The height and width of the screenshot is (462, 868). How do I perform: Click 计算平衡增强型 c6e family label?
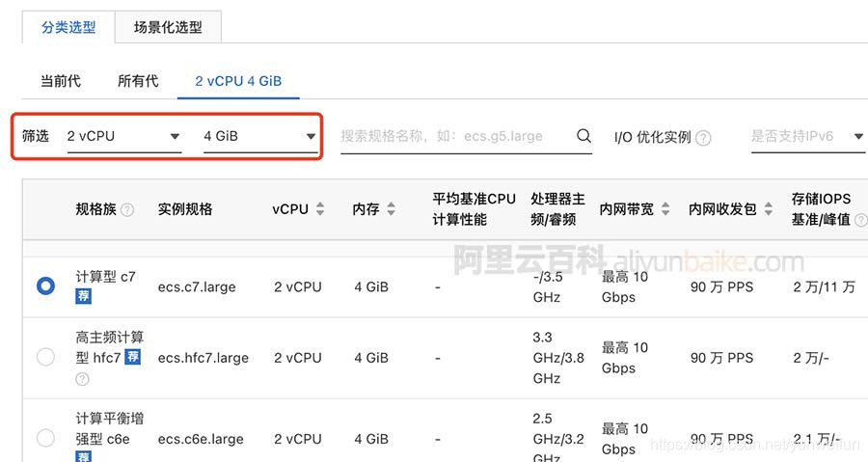click(x=110, y=429)
